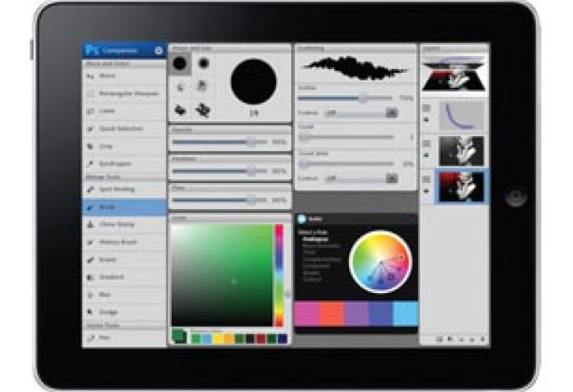Select the light blue Kuler theme swatch

click(x=406, y=314)
